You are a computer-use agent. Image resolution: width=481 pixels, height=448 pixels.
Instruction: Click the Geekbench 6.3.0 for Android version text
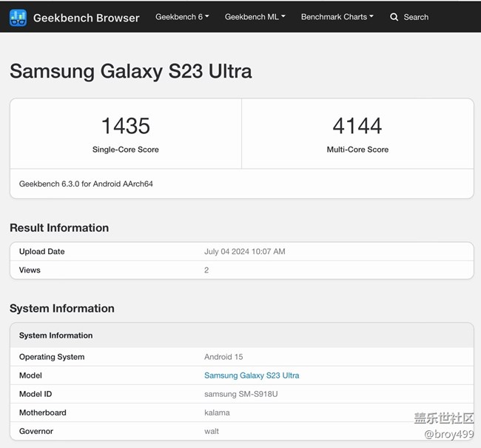(86, 184)
